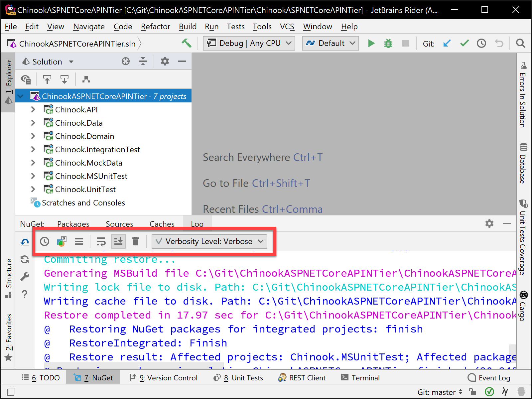The height and width of the screenshot is (399, 532).
Task: Collapse all nodes in Solution panel
Action: tap(143, 61)
